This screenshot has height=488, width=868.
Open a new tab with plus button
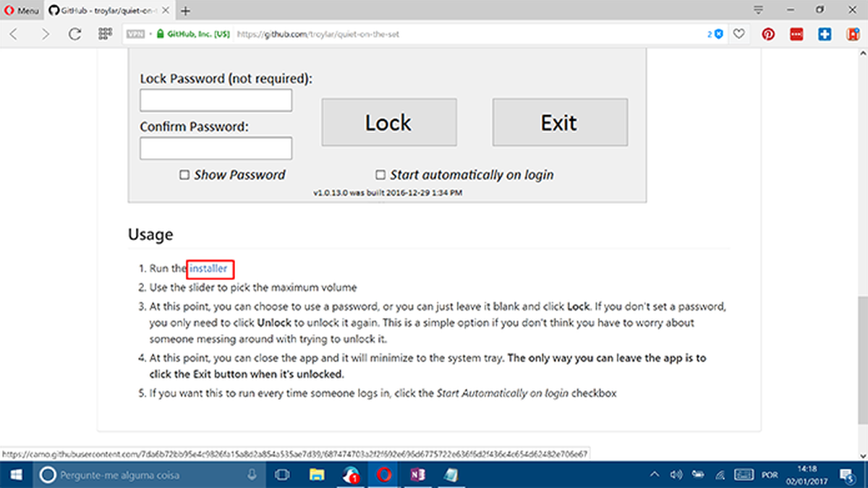point(186,11)
